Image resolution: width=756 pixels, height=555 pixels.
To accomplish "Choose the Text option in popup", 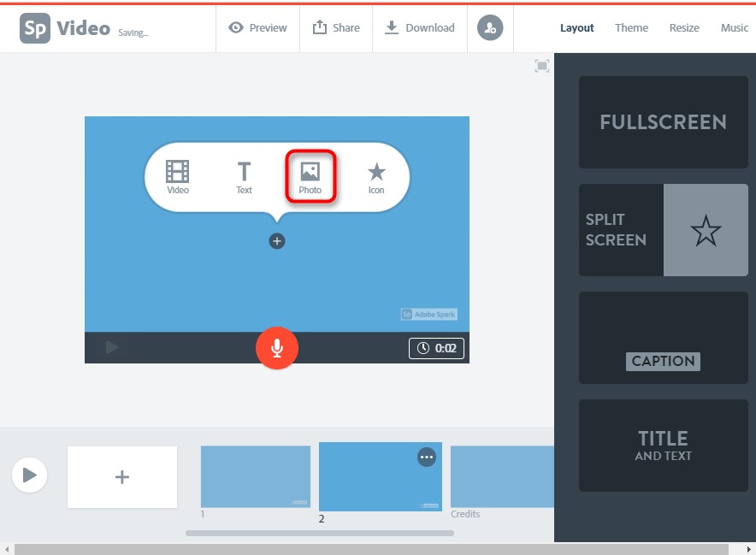I will click(244, 177).
